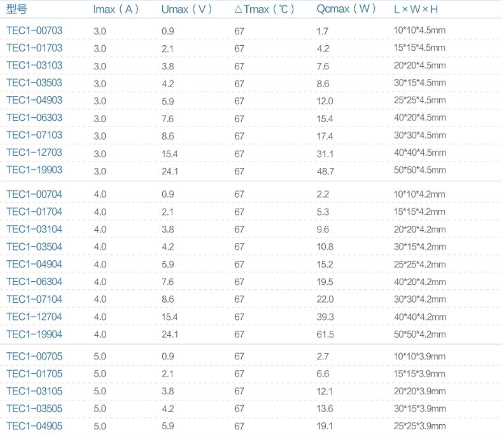Open the TEC1-07104 model link

(34, 299)
